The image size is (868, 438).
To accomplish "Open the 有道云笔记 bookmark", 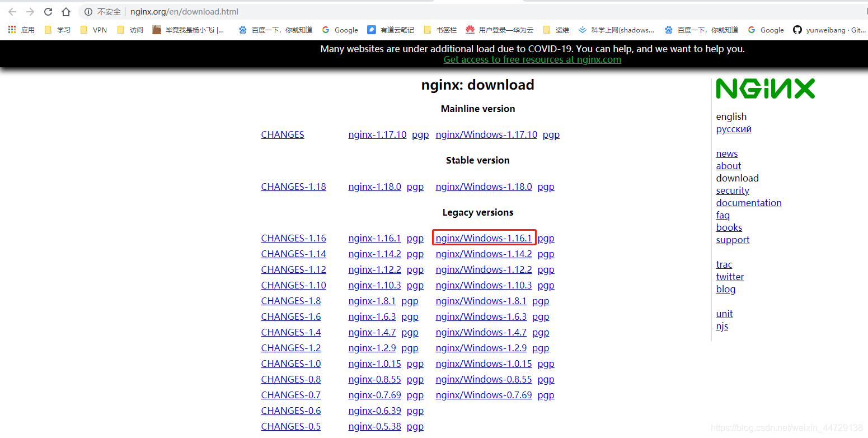I will click(391, 30).
